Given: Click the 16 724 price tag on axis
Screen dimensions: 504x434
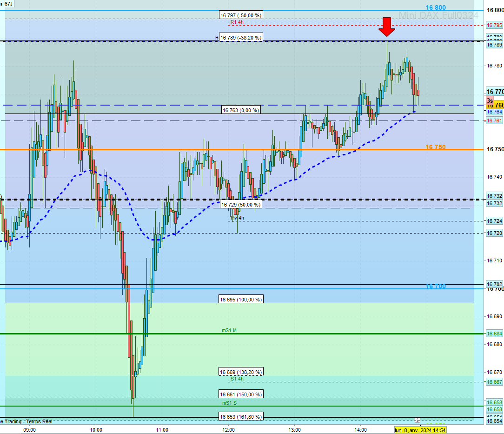Looking at the screenshot, I should 494,221.
